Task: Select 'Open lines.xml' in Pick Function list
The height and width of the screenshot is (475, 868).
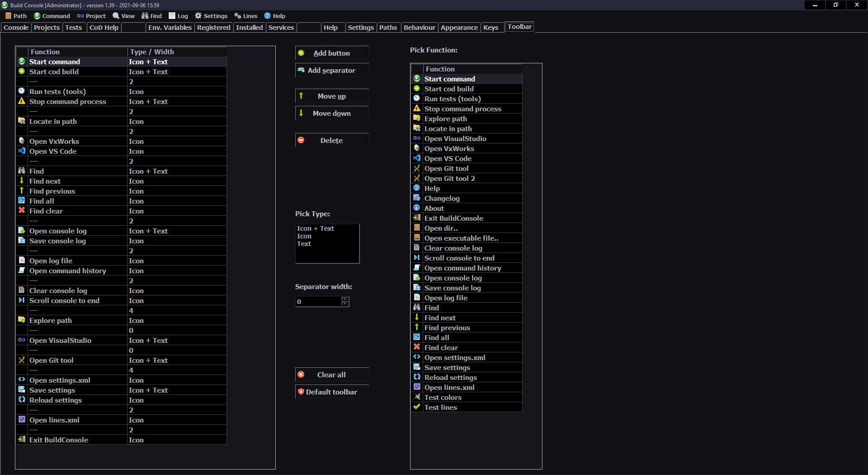Action: tap(467, 387)
